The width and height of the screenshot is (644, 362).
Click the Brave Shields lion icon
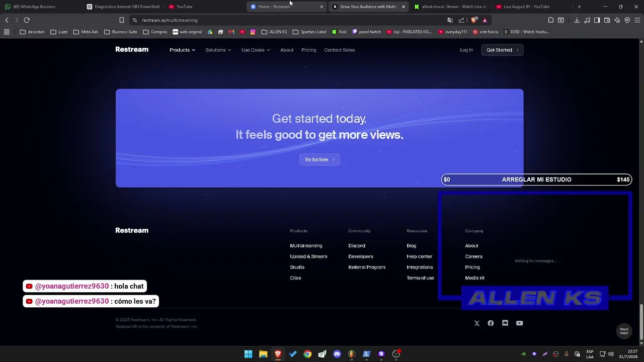click(x=473, y=20)
